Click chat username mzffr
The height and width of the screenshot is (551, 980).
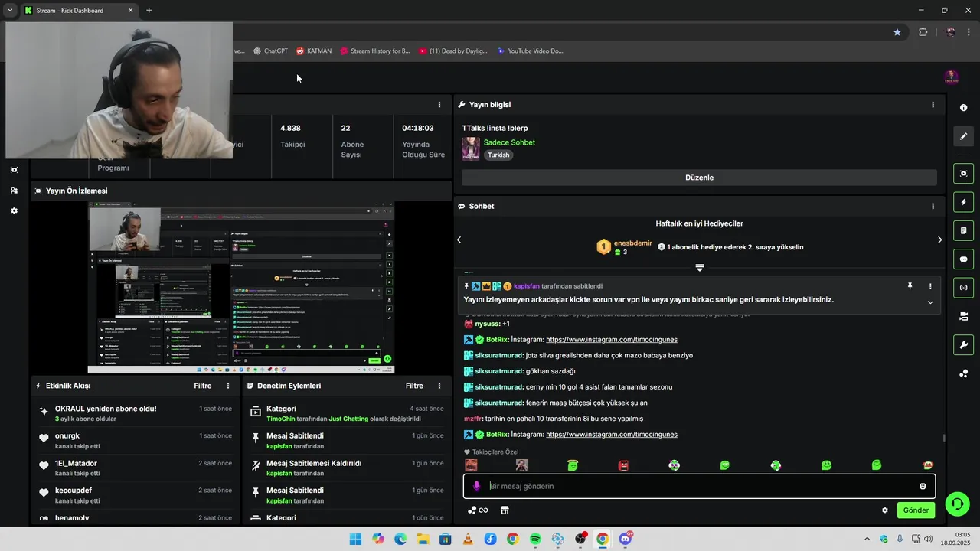(x=473, y=419)
